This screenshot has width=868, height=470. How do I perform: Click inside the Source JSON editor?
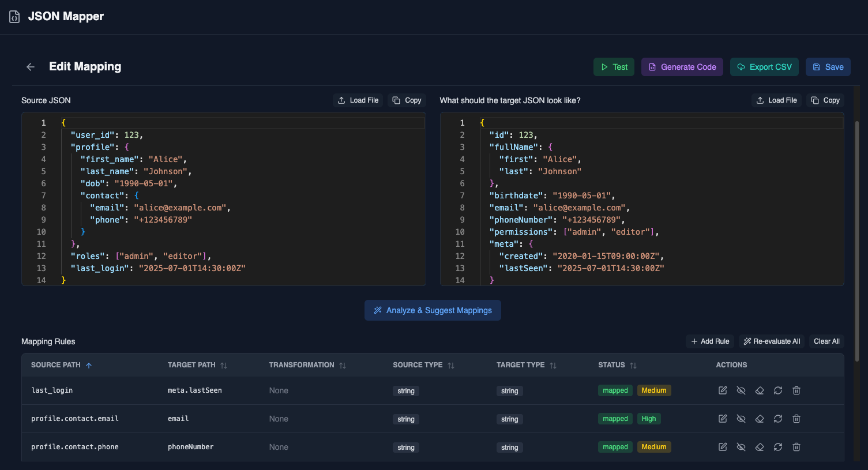(224, 199)
